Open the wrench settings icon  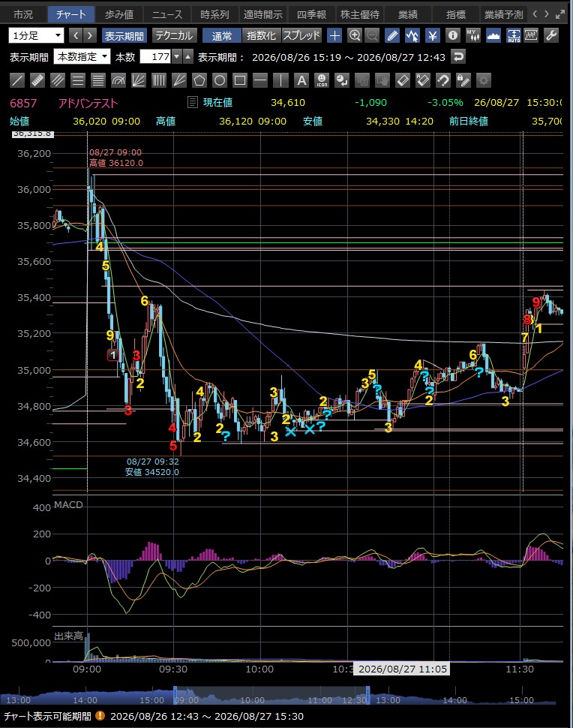pos(550,35)
